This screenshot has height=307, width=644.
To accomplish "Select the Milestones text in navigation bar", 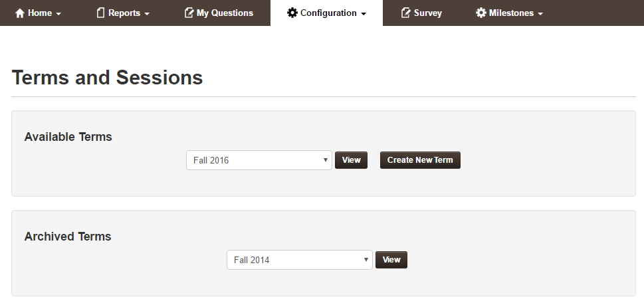I will [512, 13].
